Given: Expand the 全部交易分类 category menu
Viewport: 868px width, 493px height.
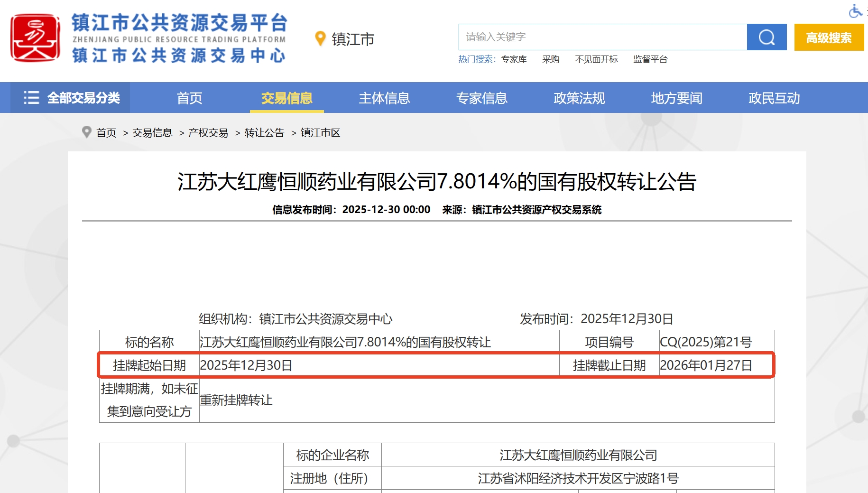Looking at the screenshot, I should coord(70,98).
